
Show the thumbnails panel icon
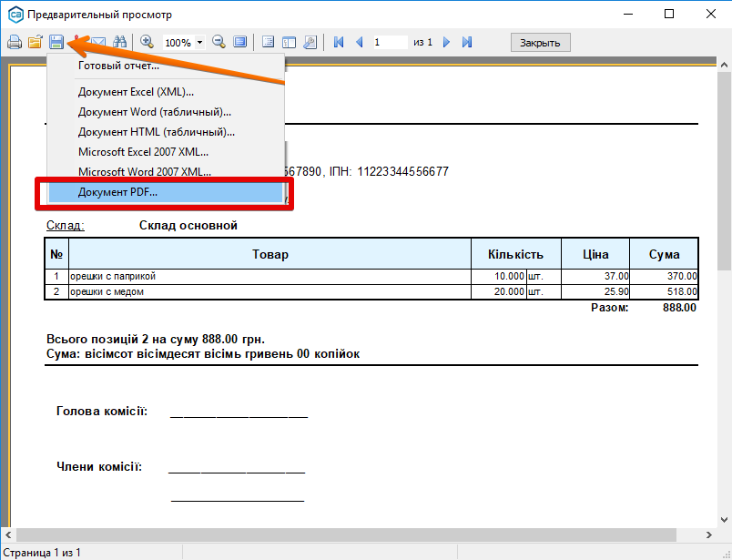pos(289,42)
